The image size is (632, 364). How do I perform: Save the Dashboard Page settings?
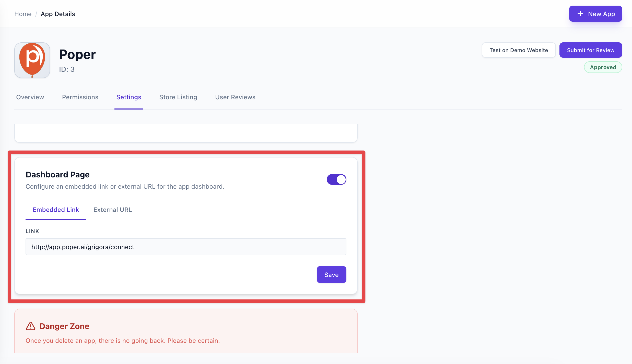tap(331, 275)
